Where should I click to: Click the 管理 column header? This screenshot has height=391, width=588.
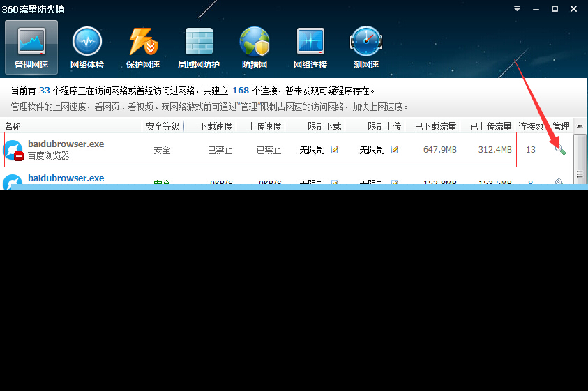561,126
